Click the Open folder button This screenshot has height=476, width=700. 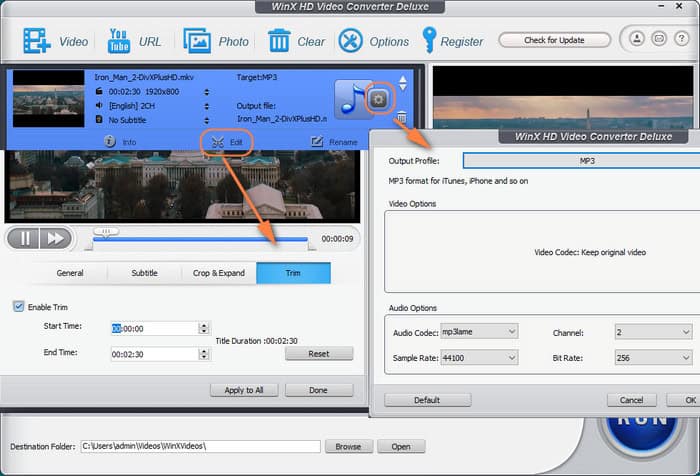[x=401, y=446]
